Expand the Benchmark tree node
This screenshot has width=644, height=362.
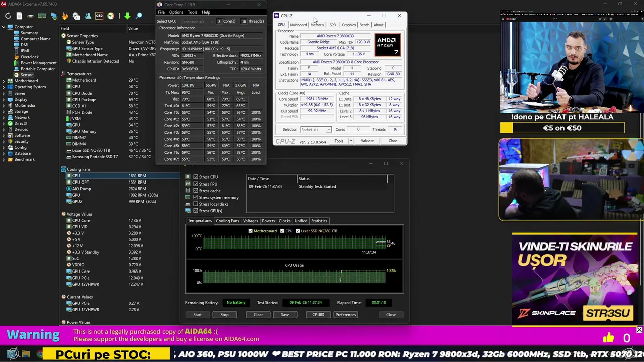pyautogui.click(x=3, y=159)
